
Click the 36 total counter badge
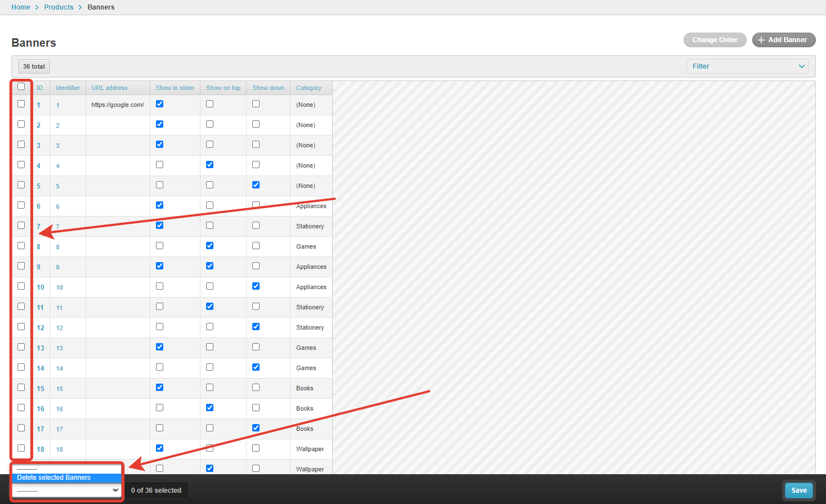[x=34, y=66]
